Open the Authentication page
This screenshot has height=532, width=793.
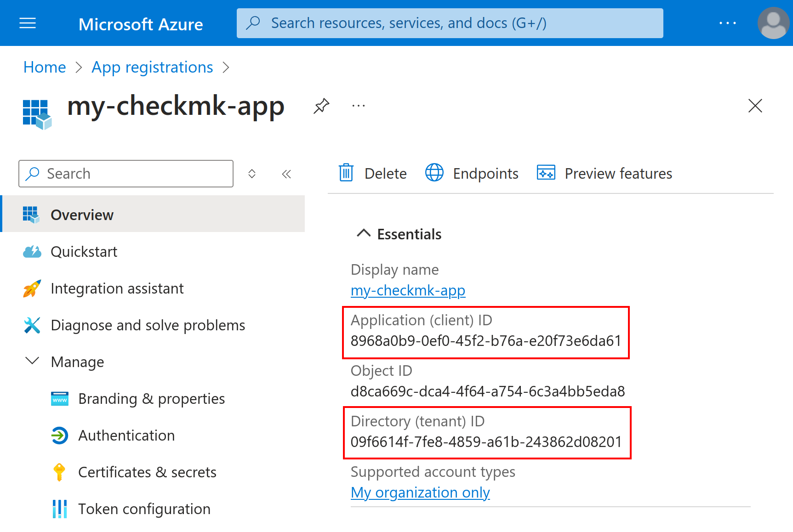pyautogui.click(x=126, y=436)
